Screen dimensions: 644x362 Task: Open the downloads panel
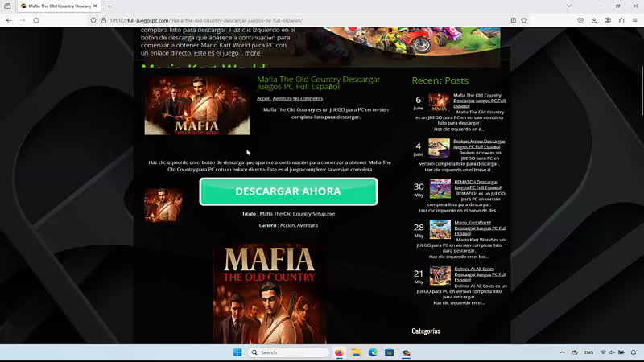coord(594,20)
